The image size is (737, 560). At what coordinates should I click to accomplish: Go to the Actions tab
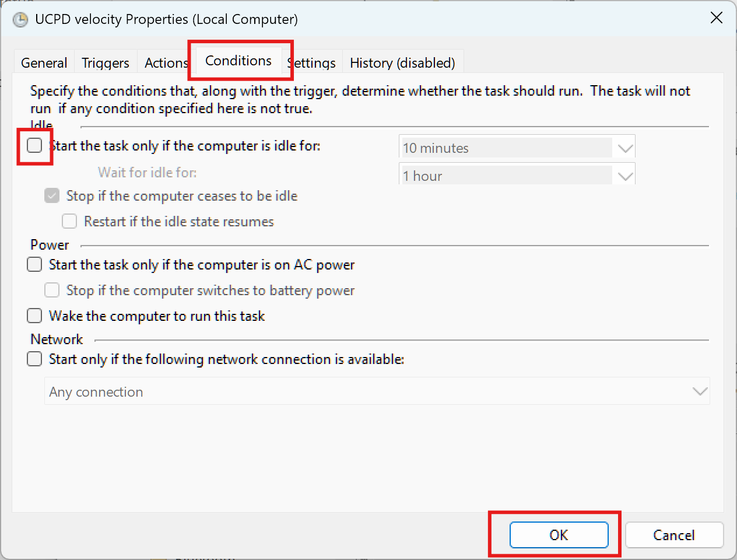coord(166,63)
